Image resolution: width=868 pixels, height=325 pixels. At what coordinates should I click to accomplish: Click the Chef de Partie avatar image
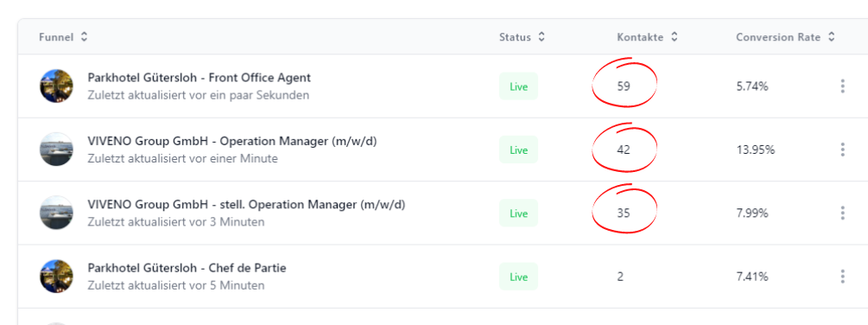(x=56, y=277)
